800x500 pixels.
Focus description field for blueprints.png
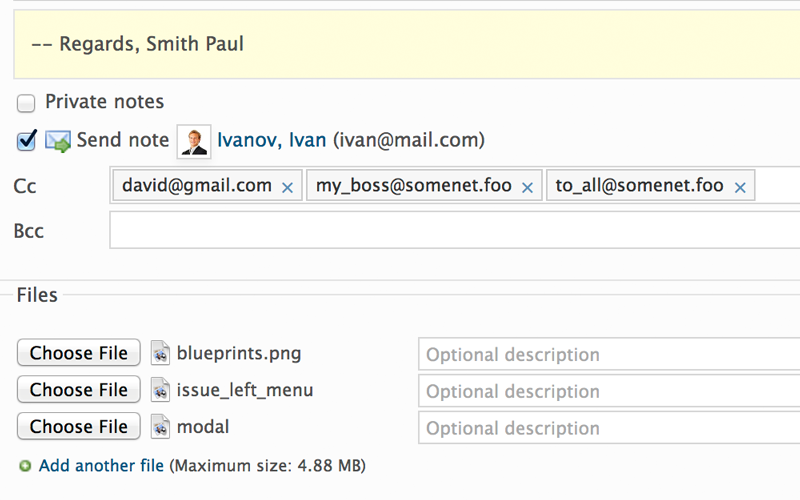point(608,355)
